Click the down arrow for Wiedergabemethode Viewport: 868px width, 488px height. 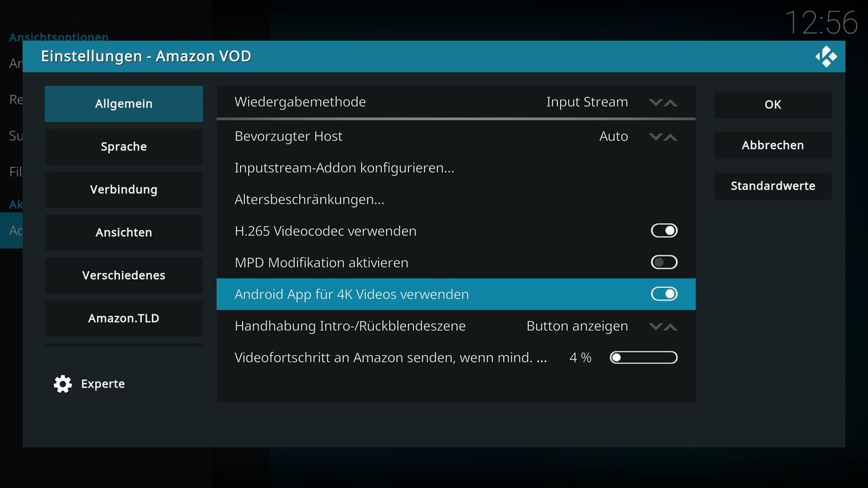(x=655, y=102)
